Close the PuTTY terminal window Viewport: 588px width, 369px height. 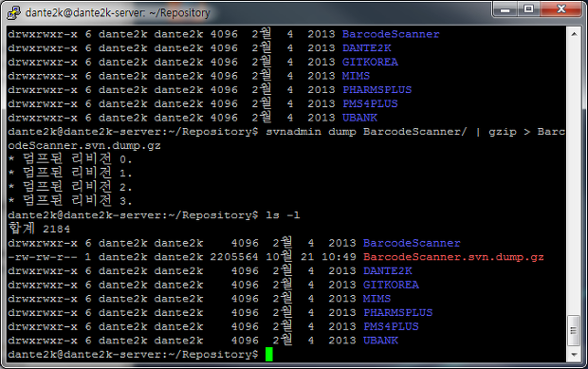click(561, 9)
